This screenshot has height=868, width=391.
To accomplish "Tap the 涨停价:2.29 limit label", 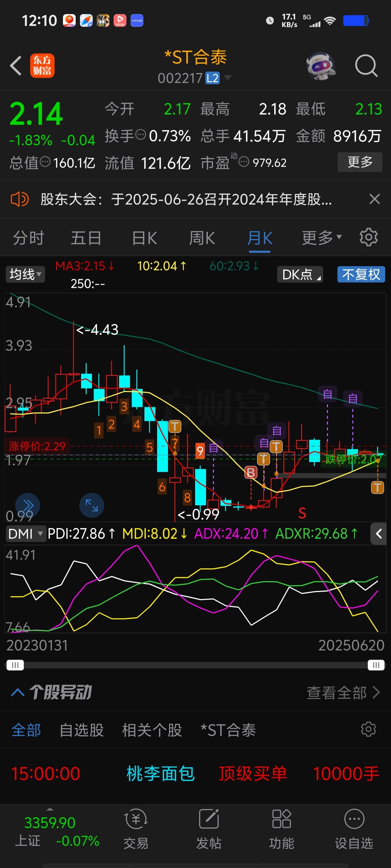I will click(37, 446).
